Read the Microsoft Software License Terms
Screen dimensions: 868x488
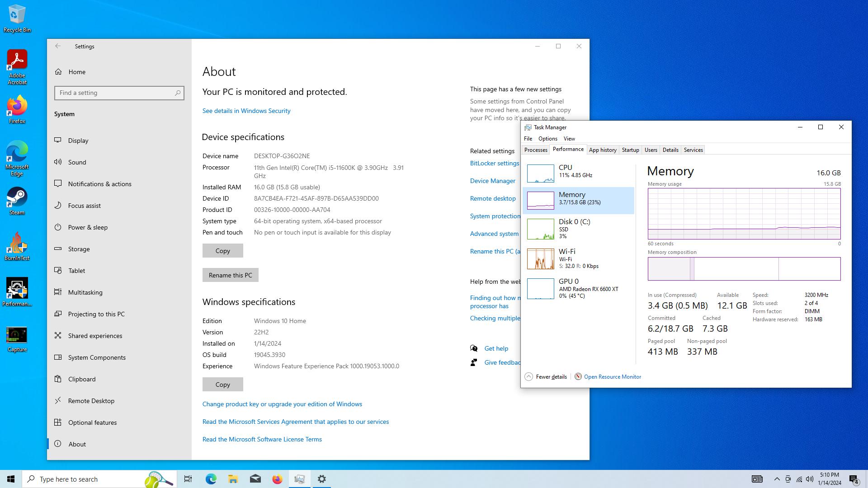tap(262, 439)
